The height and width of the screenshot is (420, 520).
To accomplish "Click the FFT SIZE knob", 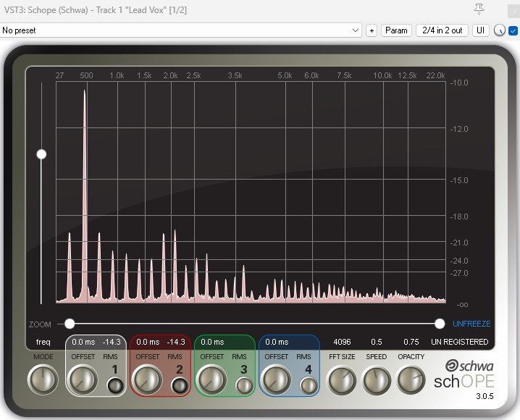I will (342, 379).
